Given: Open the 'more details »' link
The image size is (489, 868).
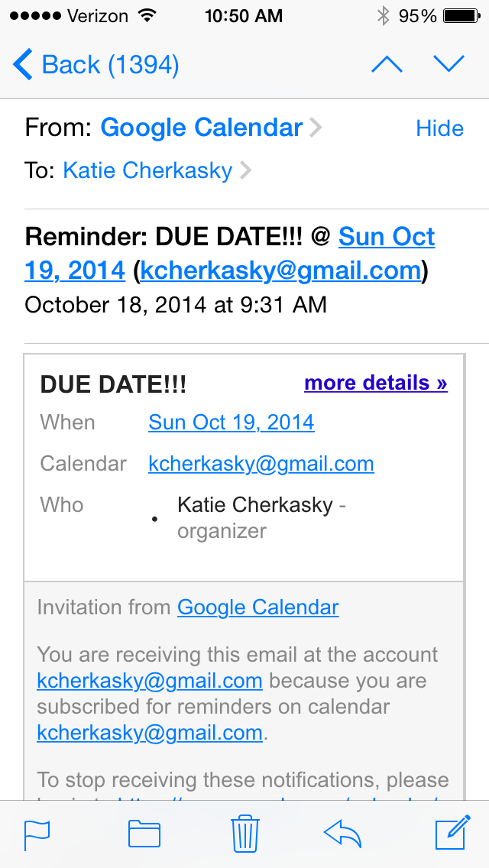Looking at the screenshot, I should [x=376, y=383].
